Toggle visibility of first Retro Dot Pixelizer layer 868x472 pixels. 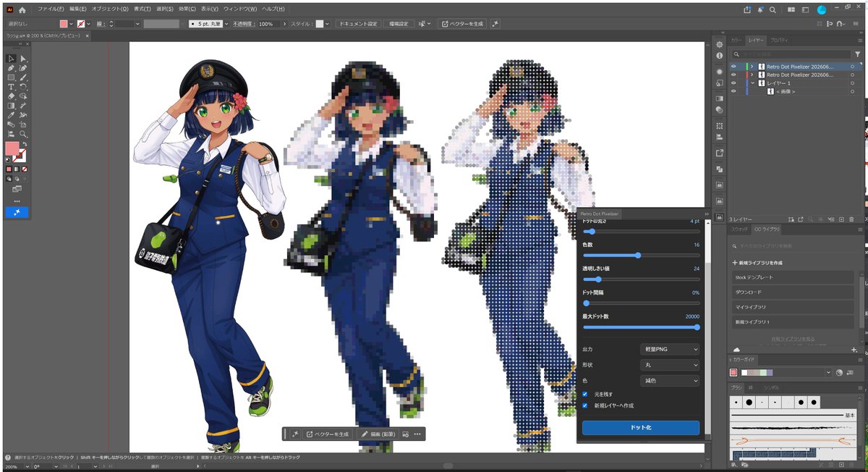(733, 66)
